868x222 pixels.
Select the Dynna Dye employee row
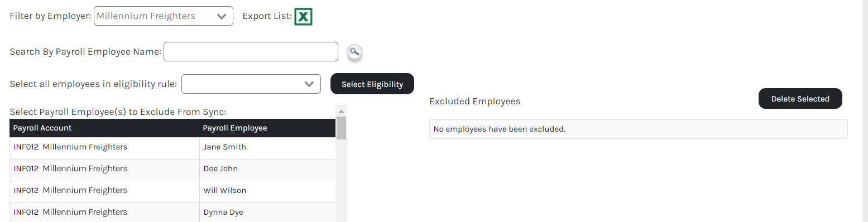tap(172, 213)
